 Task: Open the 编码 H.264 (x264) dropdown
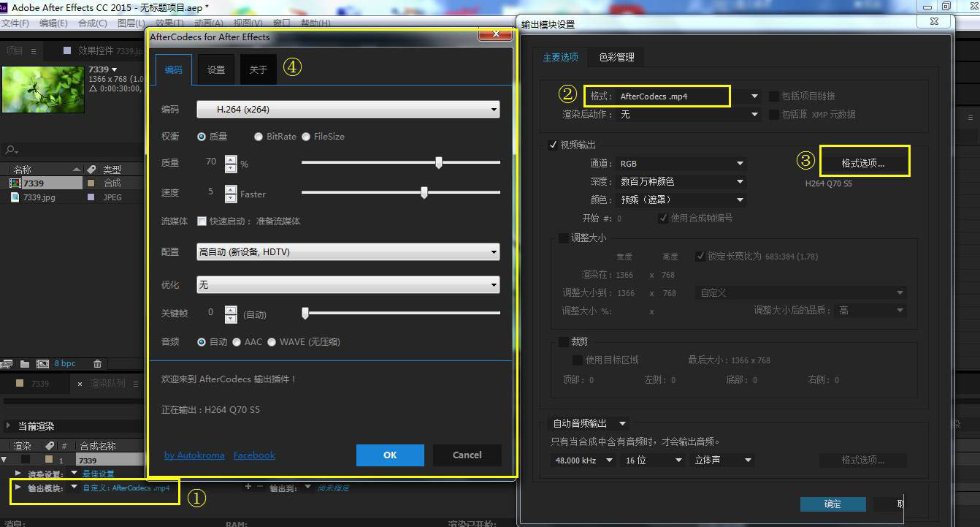coord(348,110)
